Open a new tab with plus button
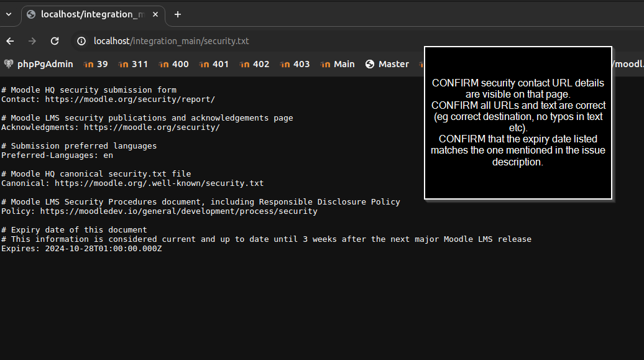The height and width of the screenshot is (360, 644). (x=177, y=14)
